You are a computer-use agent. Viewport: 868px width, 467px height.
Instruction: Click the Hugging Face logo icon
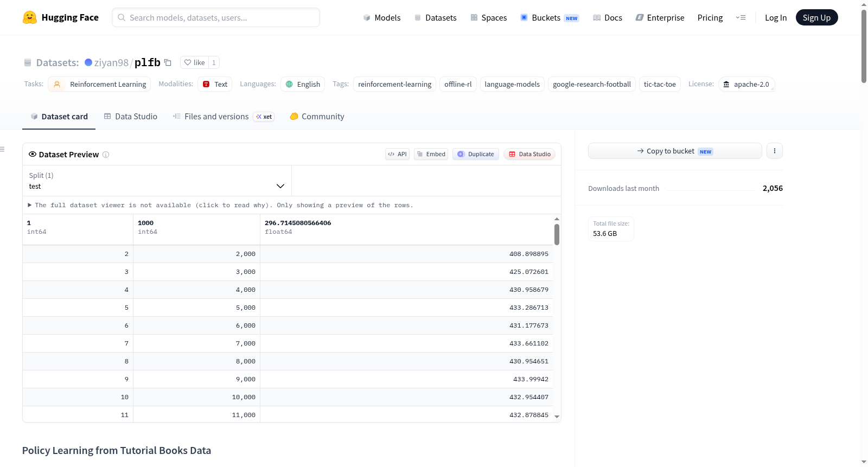tap(30, 17)
